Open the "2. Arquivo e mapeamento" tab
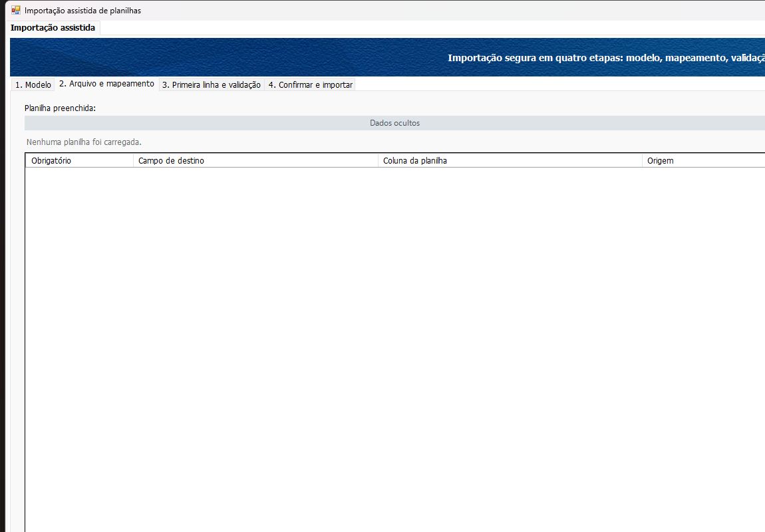765x532 pixels. 107,84
